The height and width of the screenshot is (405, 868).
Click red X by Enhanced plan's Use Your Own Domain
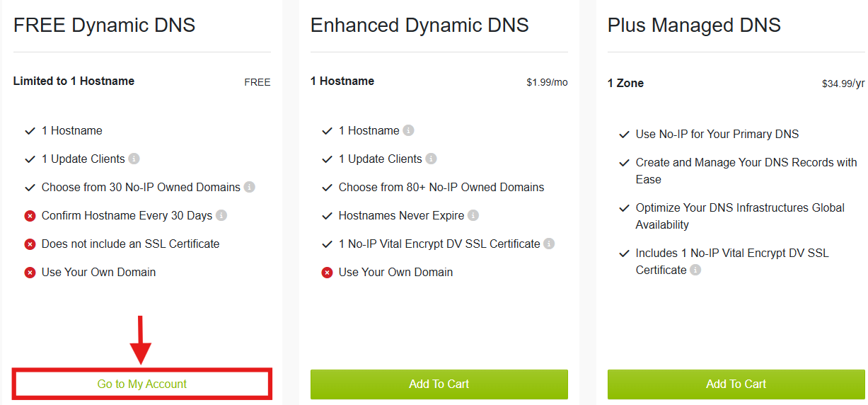coord(327,273)
